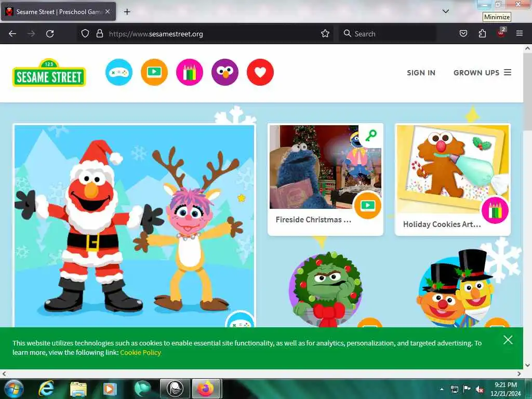The image size is (532, 399).
Task: Open the Elmo Santa and Abby game
Action: pyautogui.click(x=135, y=225)
